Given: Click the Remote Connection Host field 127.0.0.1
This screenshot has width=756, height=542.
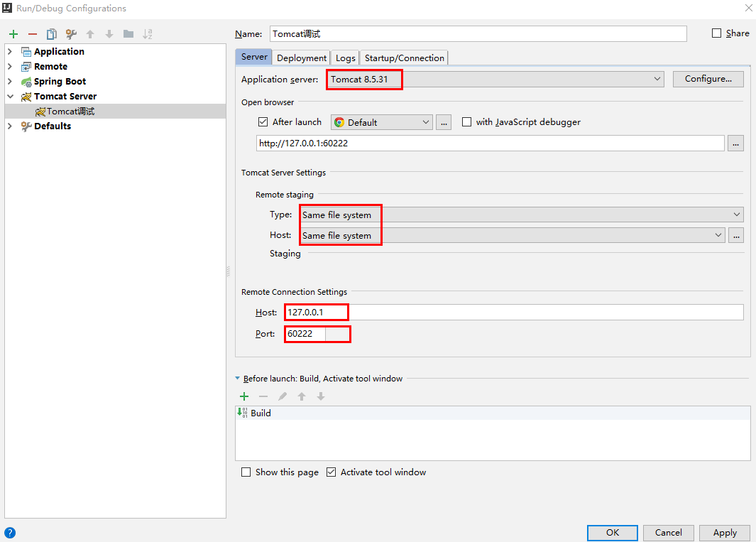Looking at the screenshot, I should click(514, 313).
